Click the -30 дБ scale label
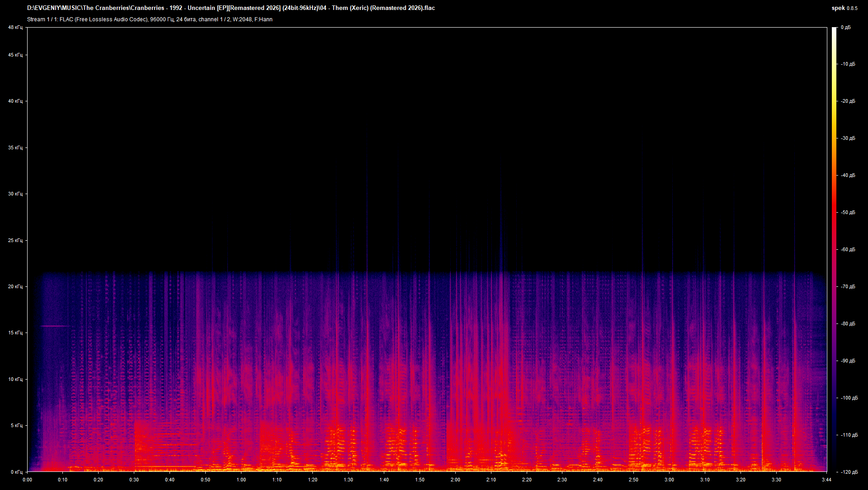Viewport: 868px width, 490px height. pyautogui.click(x=848, y=138)
